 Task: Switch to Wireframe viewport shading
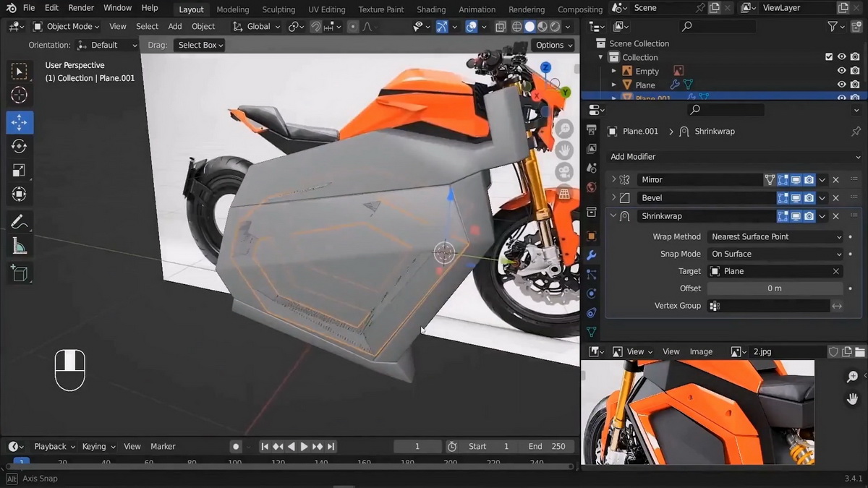[x=517, y=27]
